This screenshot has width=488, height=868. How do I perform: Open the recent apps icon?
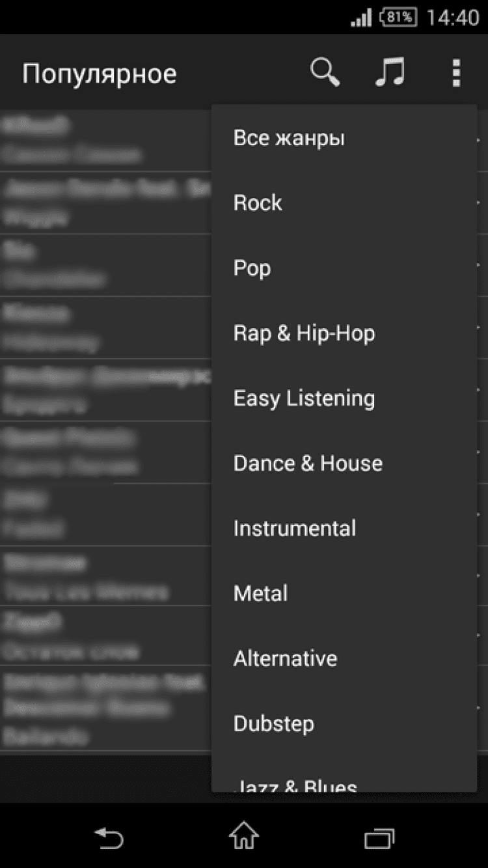[379, 837]
